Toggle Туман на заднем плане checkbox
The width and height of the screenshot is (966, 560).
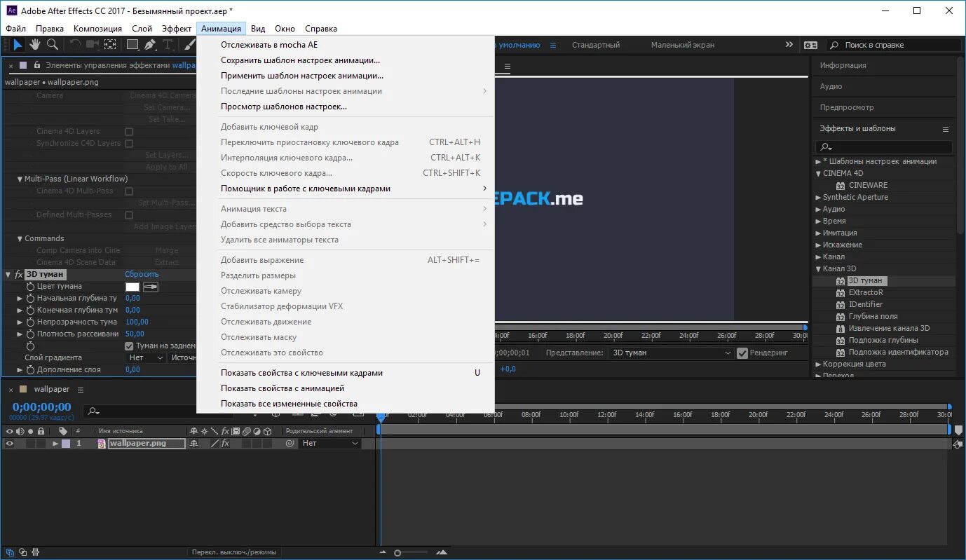tap(129, 346)
